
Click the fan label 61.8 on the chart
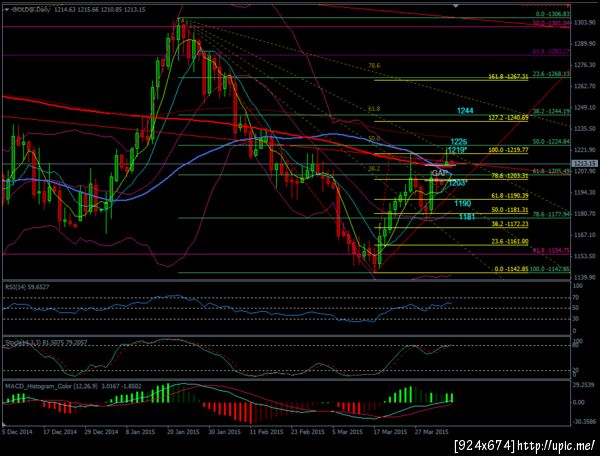[374, 109]
